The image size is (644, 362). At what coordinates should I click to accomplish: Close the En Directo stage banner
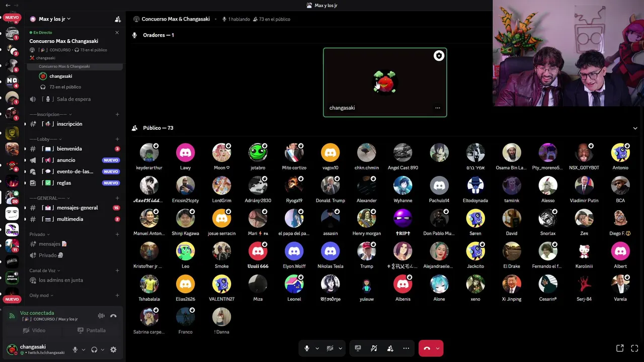coord(117,33)
